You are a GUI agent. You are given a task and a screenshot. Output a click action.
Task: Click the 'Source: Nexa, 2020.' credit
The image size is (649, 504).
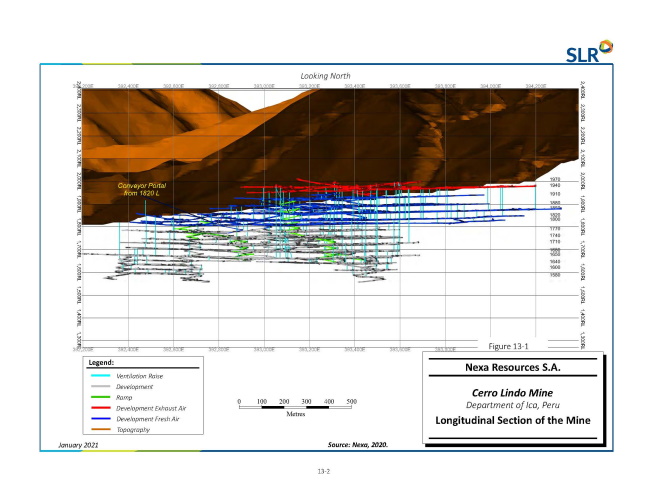[x=358, y=445]
